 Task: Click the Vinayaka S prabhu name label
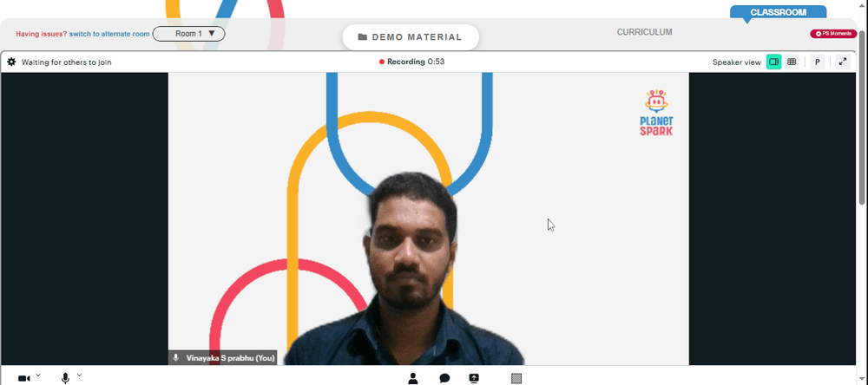(x=222, y=358)
